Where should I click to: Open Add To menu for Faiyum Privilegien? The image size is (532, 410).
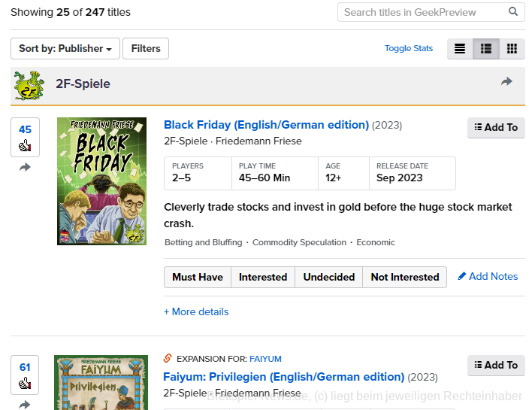click(496, 365)
